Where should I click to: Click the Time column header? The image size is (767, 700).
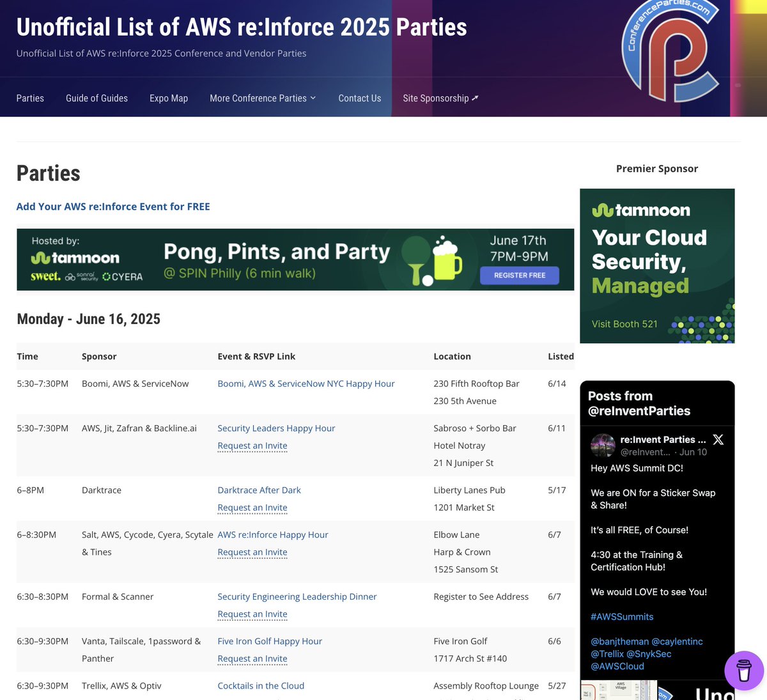pos(27,357)
